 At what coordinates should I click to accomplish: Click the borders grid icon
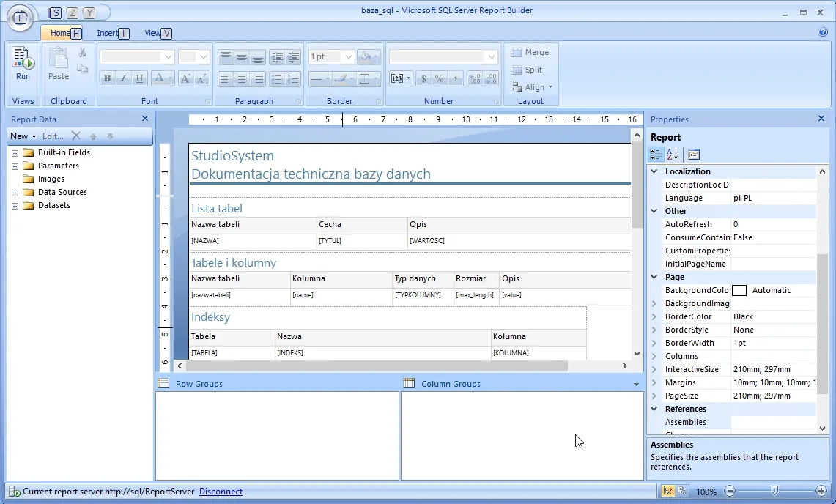[x=365, y=79]
